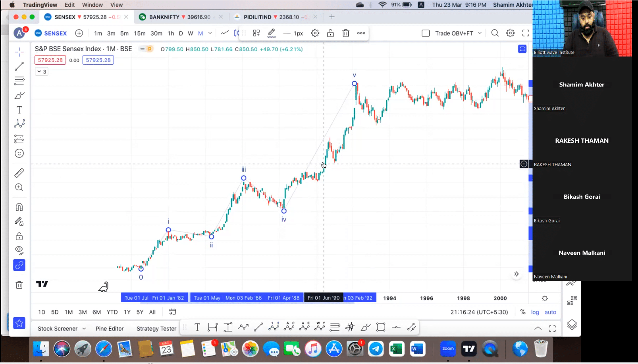The height and width of the screenshot is (364, 638).
Task: Open the Pine Editor panel
Action: 110,328
